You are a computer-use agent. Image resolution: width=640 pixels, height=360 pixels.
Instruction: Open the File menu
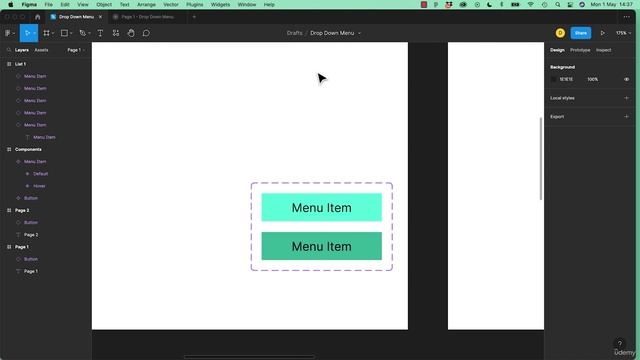coord(49,4)
